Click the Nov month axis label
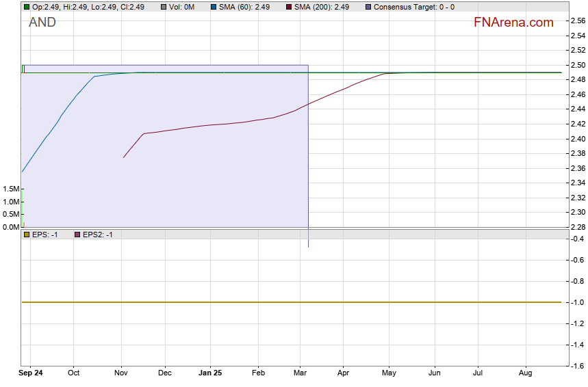This screenshot has height=387, width=588. coord(121,373)
